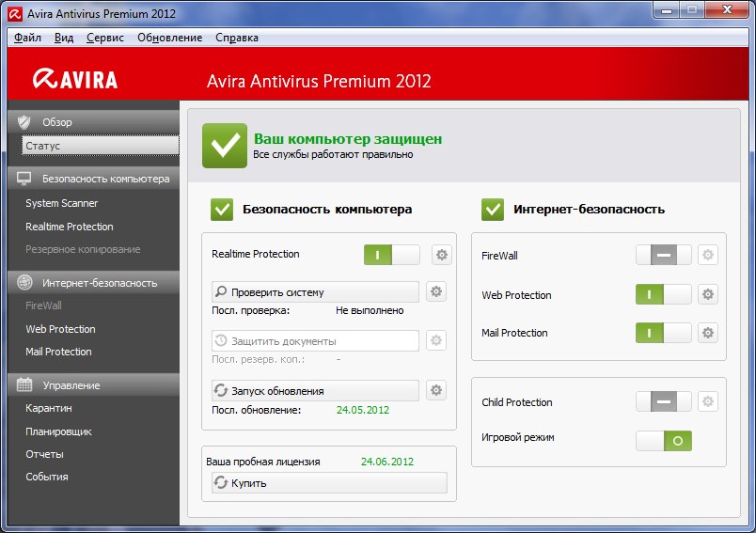Open Отчеты in sidebar
The width and height of the screenshot is (756, 533).
click(x=44, y=454)
